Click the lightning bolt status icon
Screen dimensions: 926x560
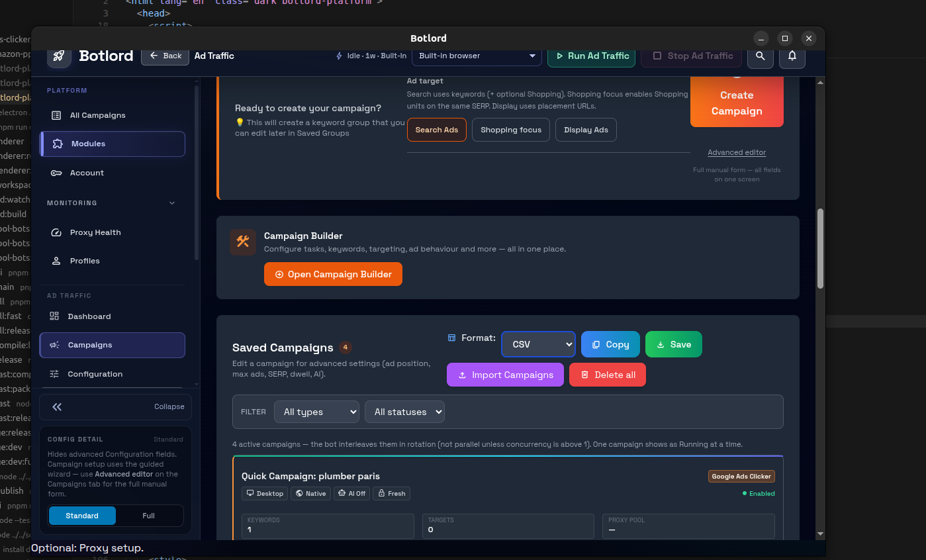340,56
